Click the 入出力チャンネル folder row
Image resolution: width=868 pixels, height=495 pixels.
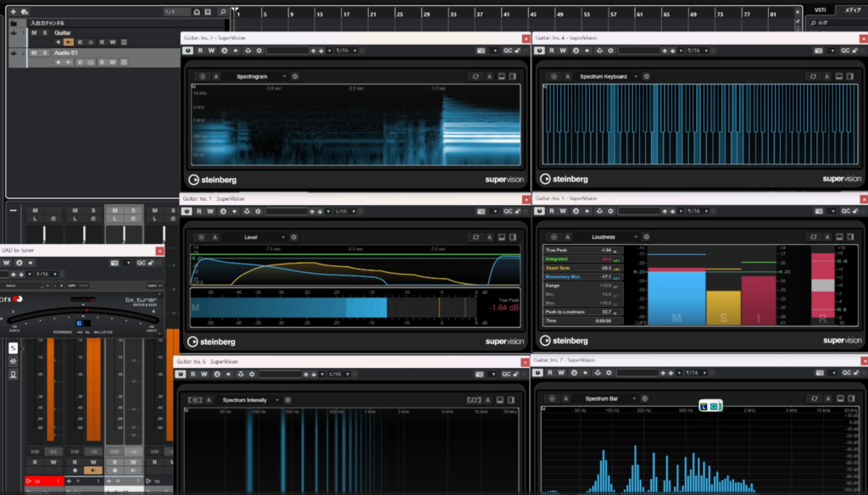pos(119,23)
